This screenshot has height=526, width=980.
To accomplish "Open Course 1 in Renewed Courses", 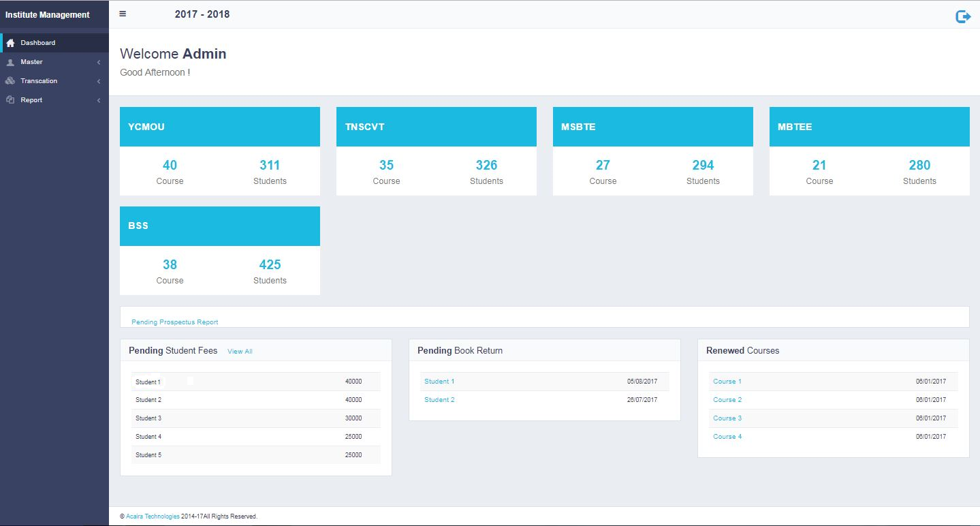I will [x=727, y=382].
